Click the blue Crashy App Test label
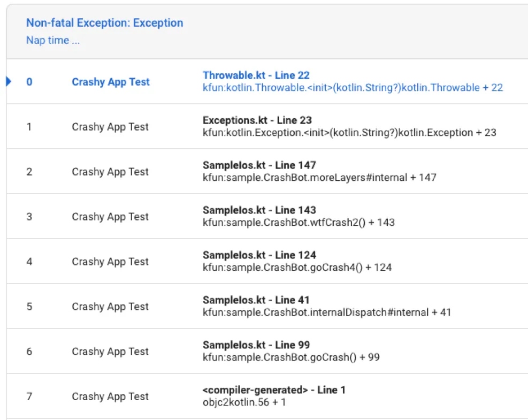 click(x=111, y=82)
